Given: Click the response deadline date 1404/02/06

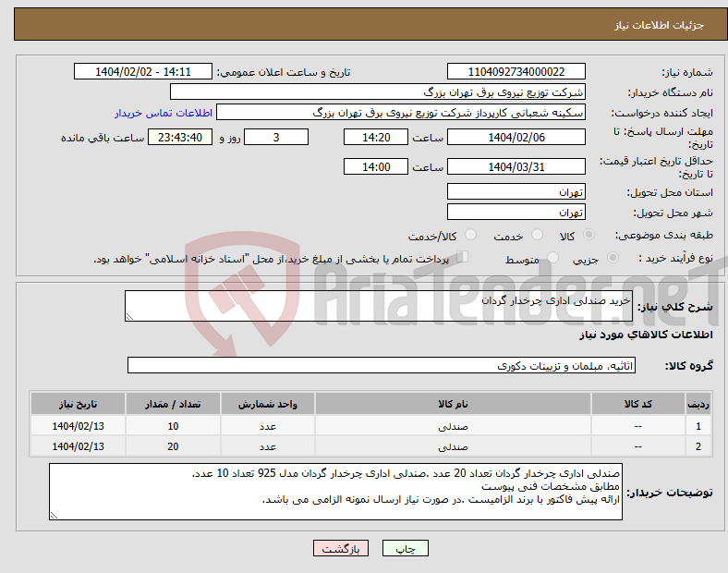Looking at the screenshot, I should pyautogui.click(x=516, y=138).
